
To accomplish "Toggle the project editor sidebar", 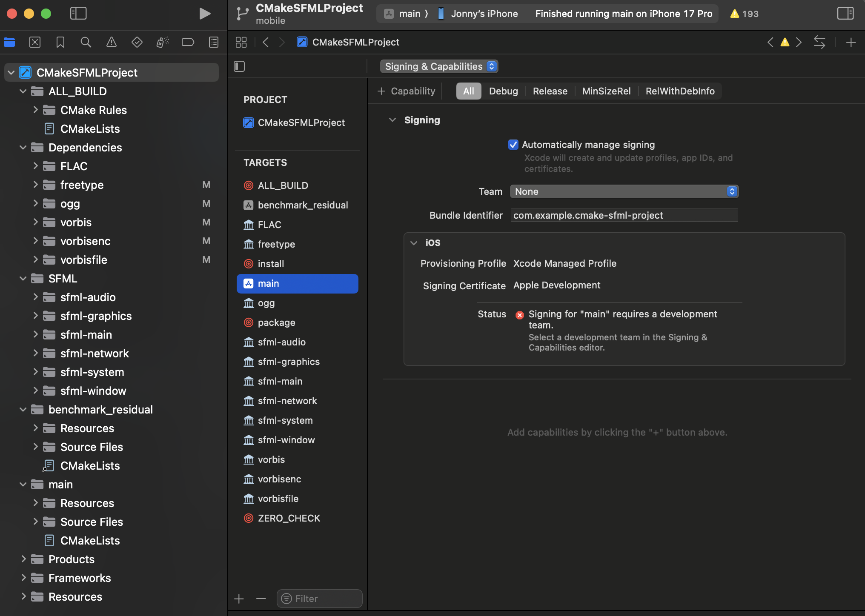I will point(239,66).
